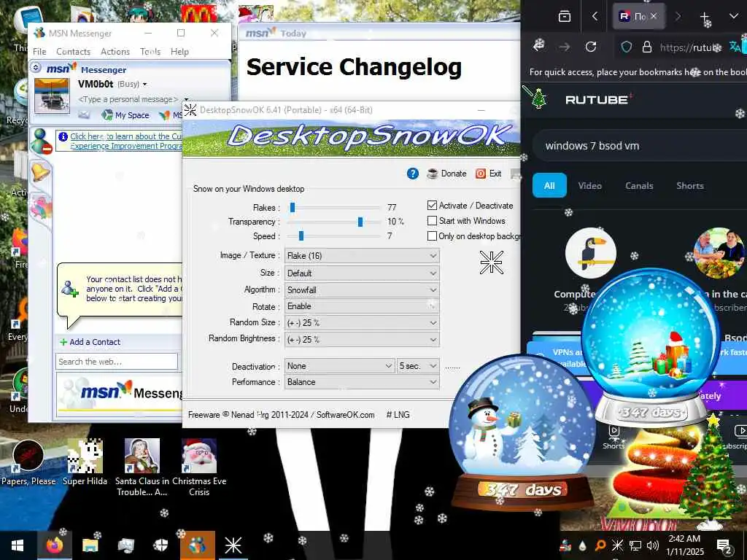The height and width of the screenshot is (560, 747).
Task: Open the Random Brightness dropdown
Action: [x=362, y=340]
